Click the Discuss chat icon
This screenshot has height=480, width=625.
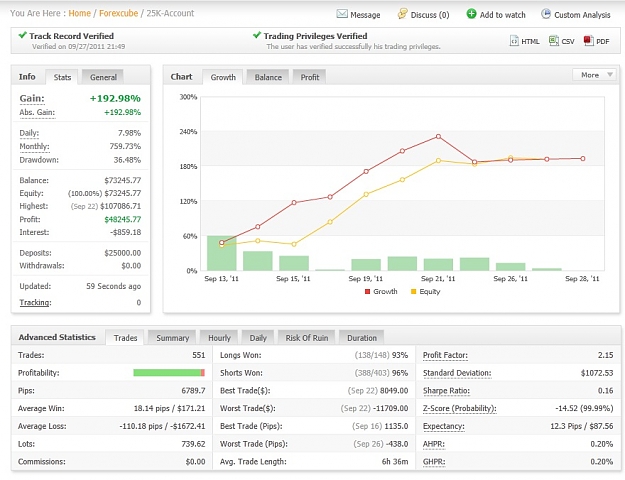[x=402, y=14]
